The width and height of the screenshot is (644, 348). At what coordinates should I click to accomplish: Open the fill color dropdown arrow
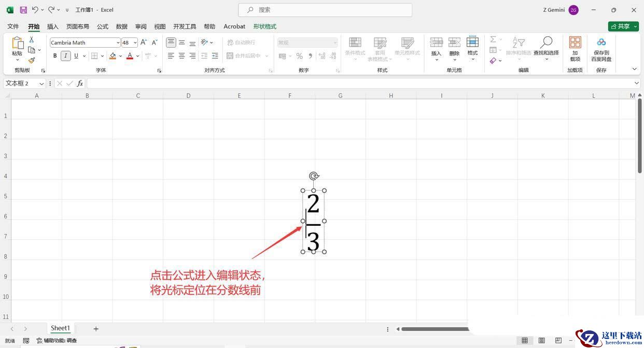(120, 56)
